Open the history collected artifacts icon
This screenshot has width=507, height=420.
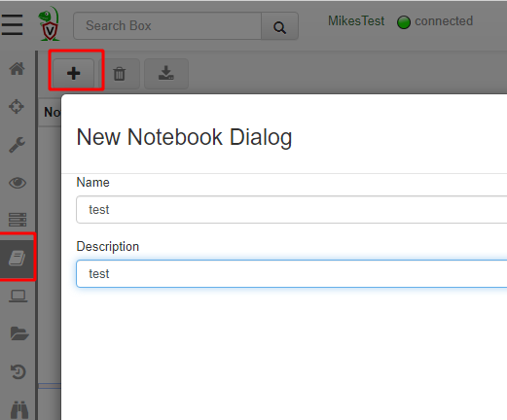point(18,371)
